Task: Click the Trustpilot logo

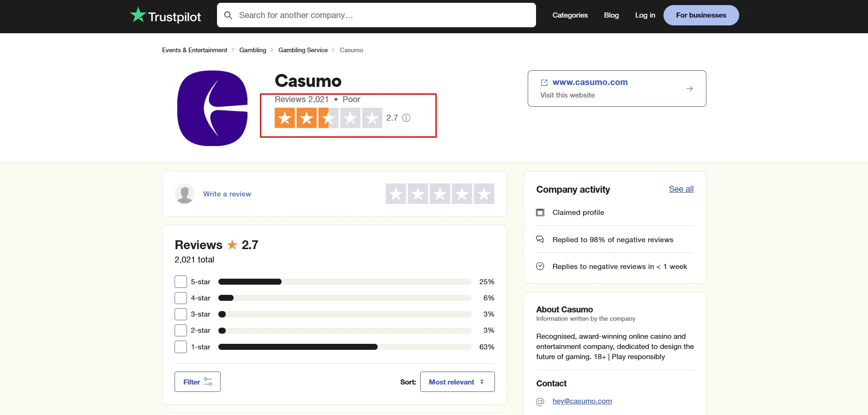Action: (x=165, y=16)
